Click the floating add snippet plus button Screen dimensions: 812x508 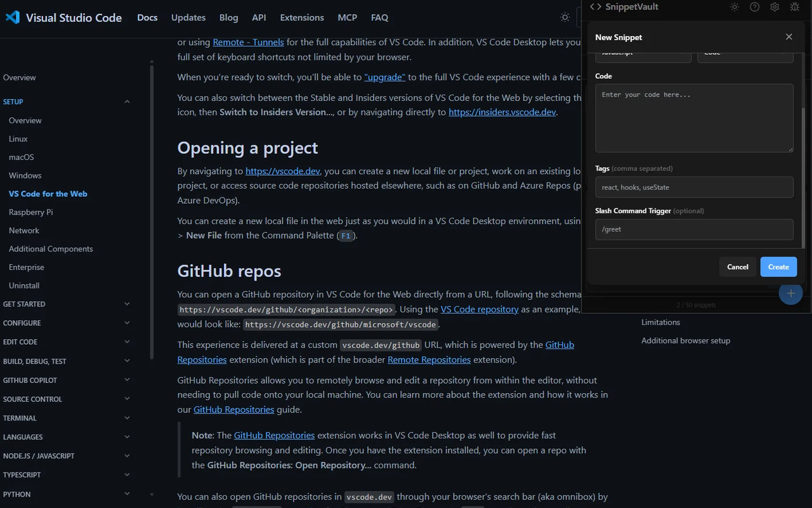[x=790, y=293]
